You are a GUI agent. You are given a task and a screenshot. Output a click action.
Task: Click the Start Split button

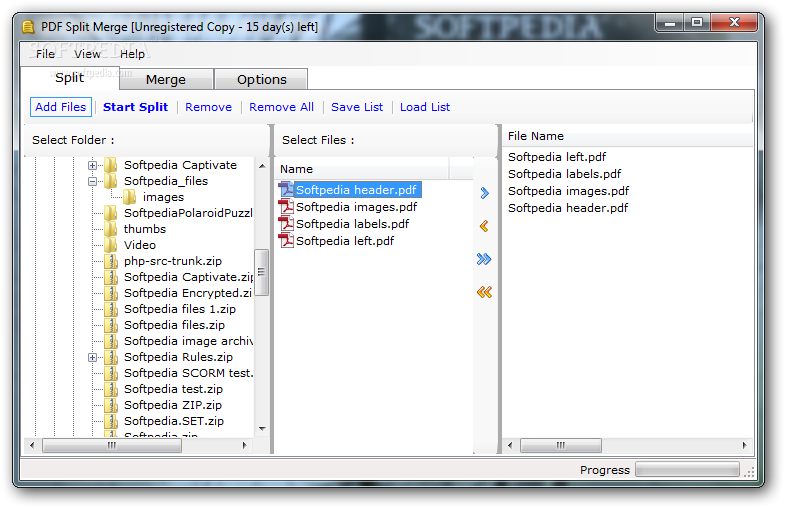(135, 107)
